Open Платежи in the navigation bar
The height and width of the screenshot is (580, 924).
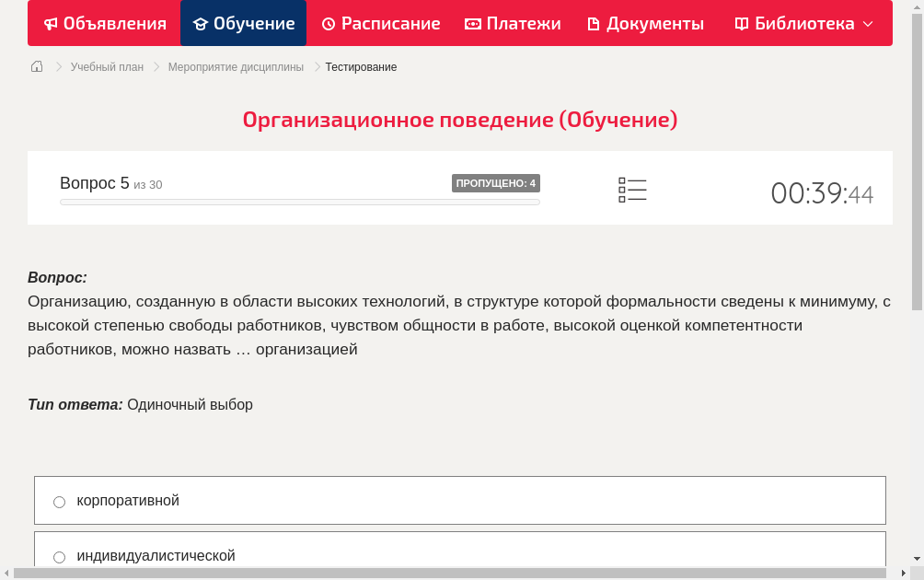click(513, 23)
